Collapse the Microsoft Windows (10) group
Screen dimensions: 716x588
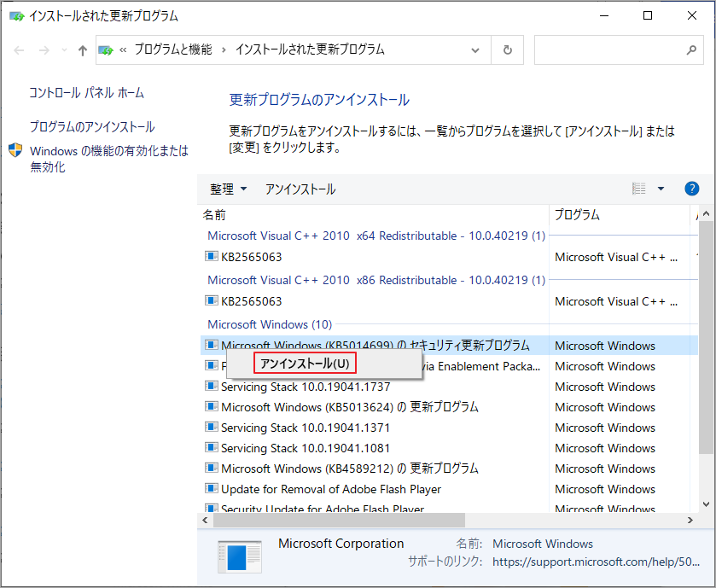coord(270,324)
